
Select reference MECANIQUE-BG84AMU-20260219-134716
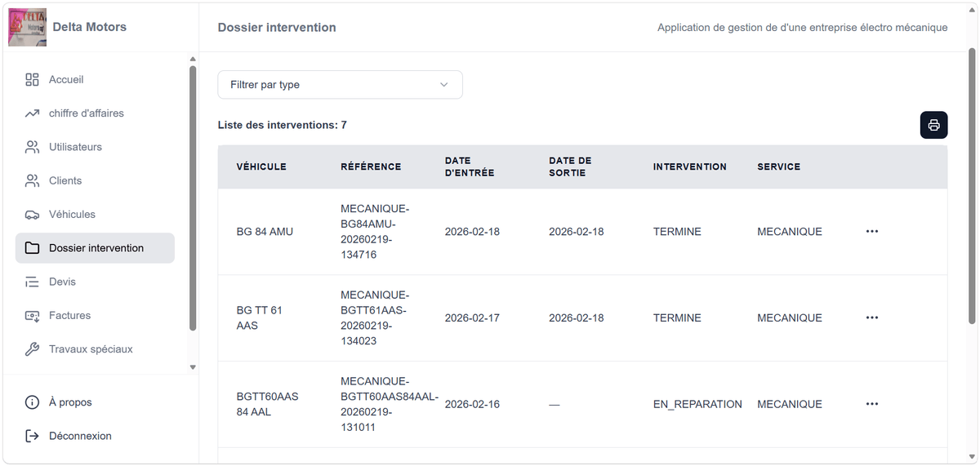click(x=375, y=232)
